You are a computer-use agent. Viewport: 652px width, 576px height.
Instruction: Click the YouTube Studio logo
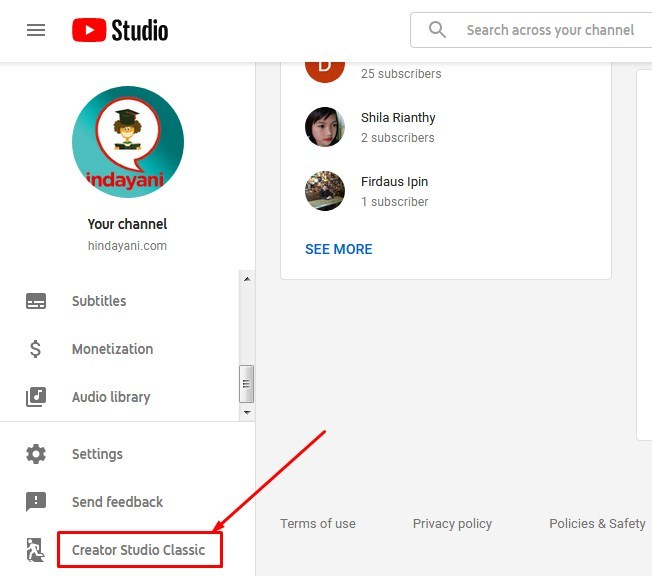pyautogui.click(x=120, y=30)
